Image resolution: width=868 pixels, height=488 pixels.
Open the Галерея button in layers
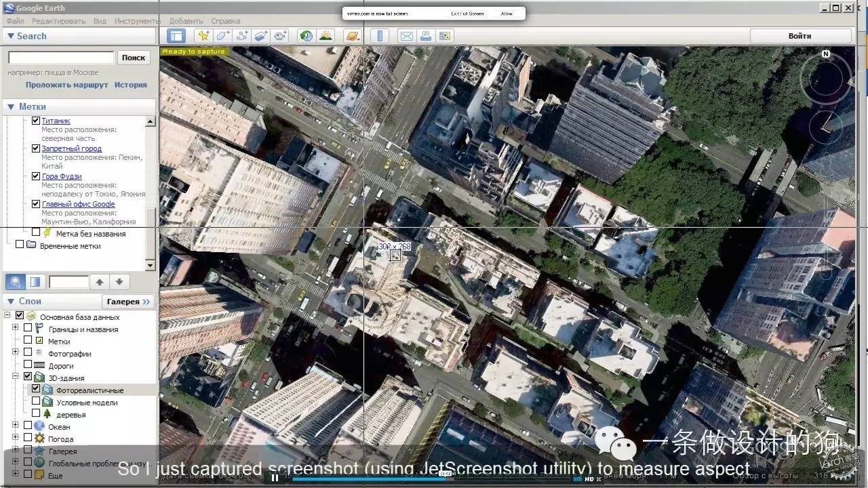coord(128,302)
